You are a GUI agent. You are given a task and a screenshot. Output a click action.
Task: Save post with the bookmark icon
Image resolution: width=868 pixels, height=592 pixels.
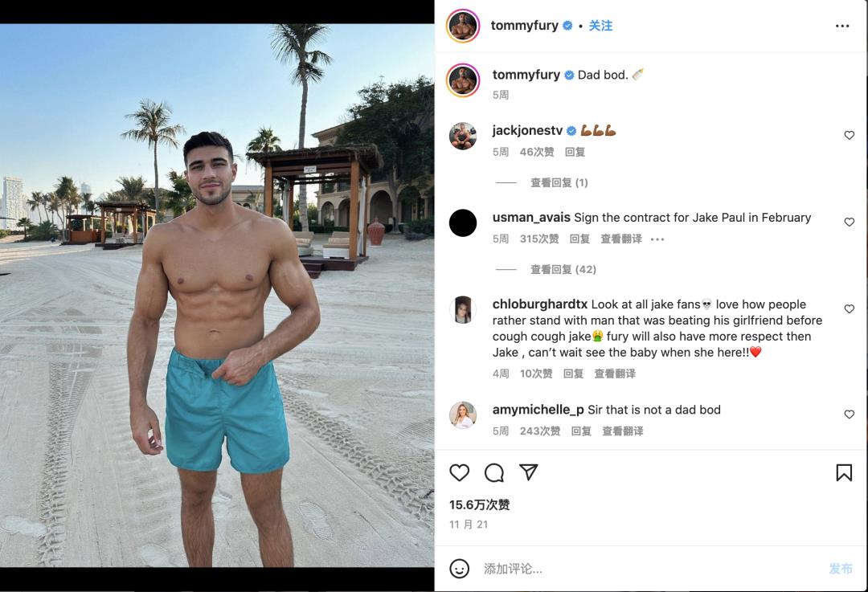point(844,472)
